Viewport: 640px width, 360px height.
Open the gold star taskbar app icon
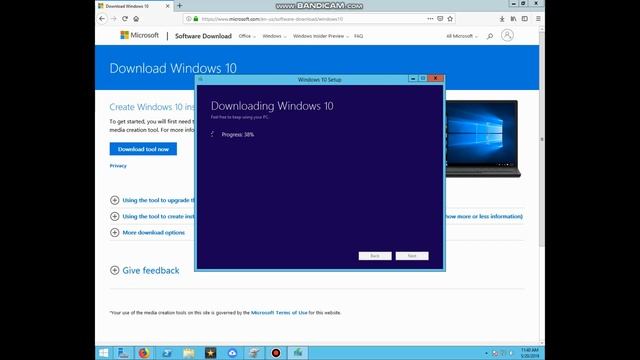(x=210, y=353)
